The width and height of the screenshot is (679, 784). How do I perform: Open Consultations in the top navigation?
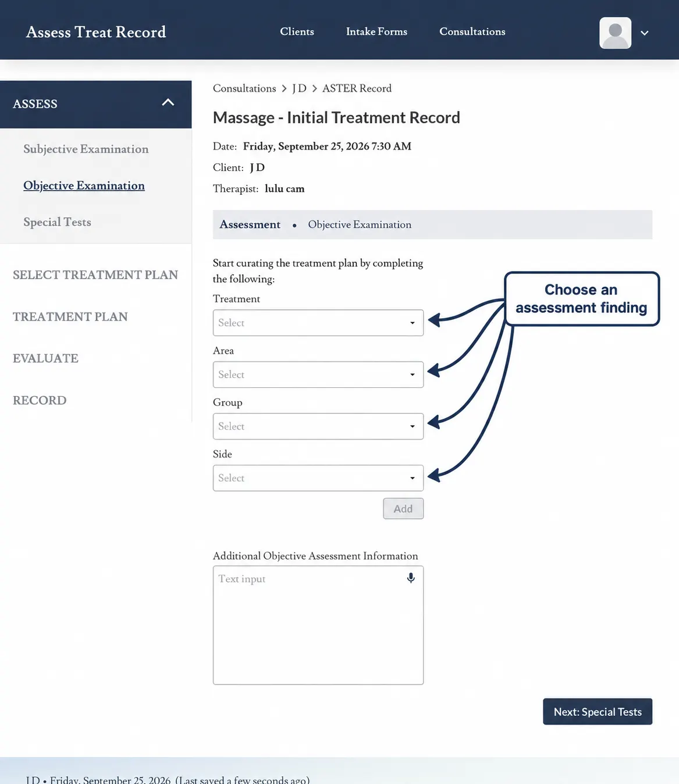[x=472, y=31]
